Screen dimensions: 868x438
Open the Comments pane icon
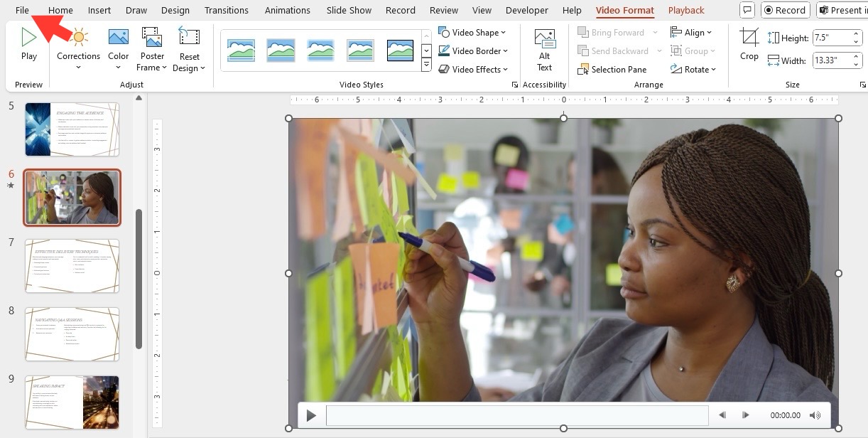[x=747, y=10]
